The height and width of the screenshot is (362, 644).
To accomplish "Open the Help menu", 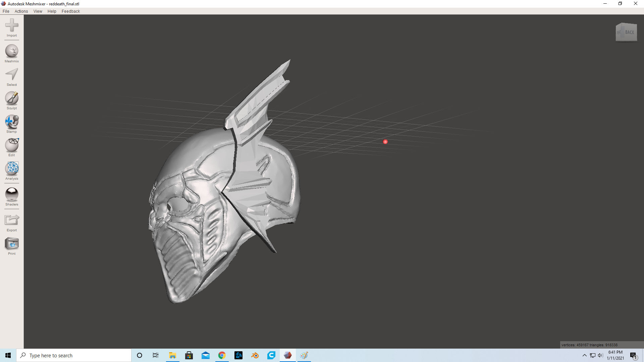I will point(52,11).
